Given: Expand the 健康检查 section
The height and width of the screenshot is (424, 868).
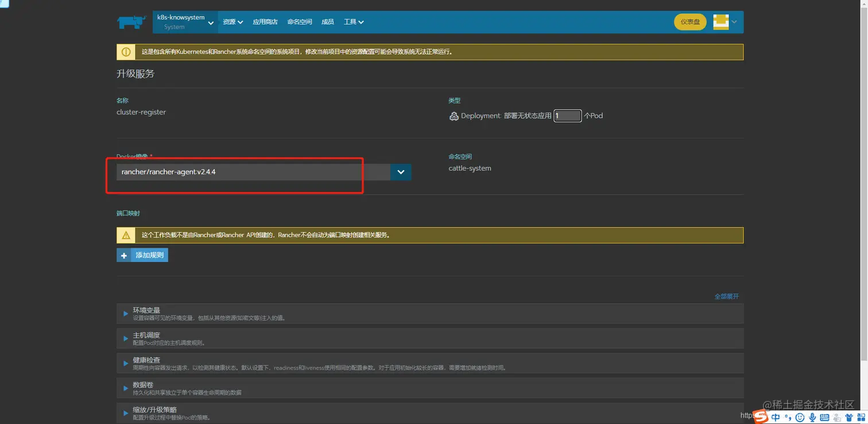Looking at the screenshot, I should [430, 364].
